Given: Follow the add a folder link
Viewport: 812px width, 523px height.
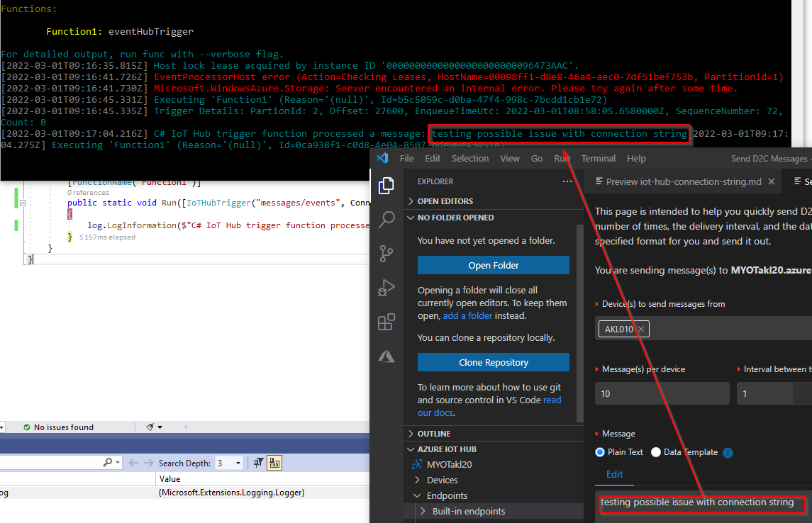Looking at the screenshot, I should point(467,315).
